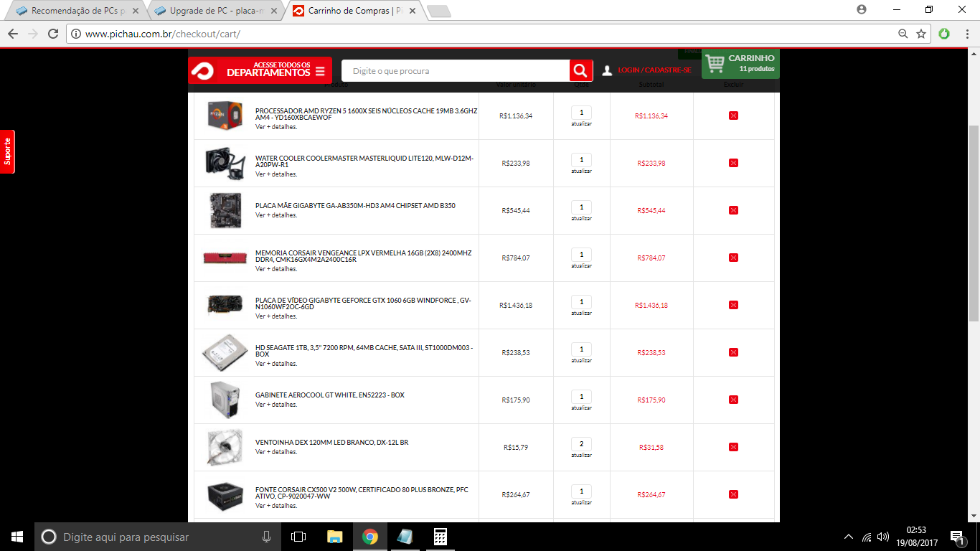This screenshot has height=551, width=980.
Task: Open the Action Center notification icon
Action: [x=957, y=537]
